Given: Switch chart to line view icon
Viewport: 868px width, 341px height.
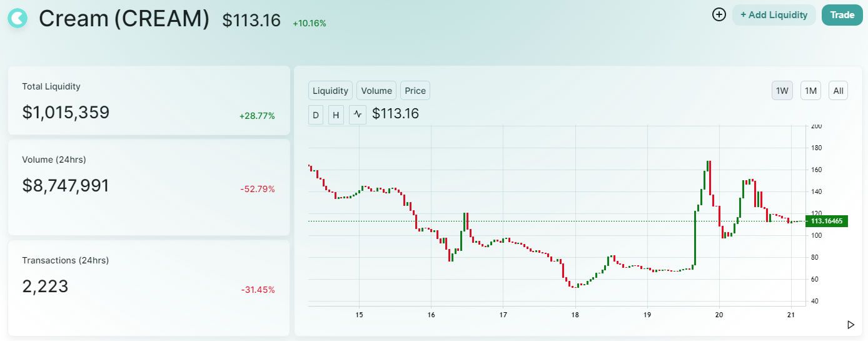Looking at the screenshot, I should point(357,115).
